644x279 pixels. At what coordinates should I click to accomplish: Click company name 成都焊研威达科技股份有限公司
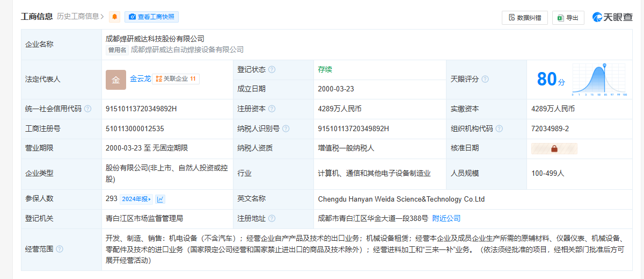[x=155, y=39]
